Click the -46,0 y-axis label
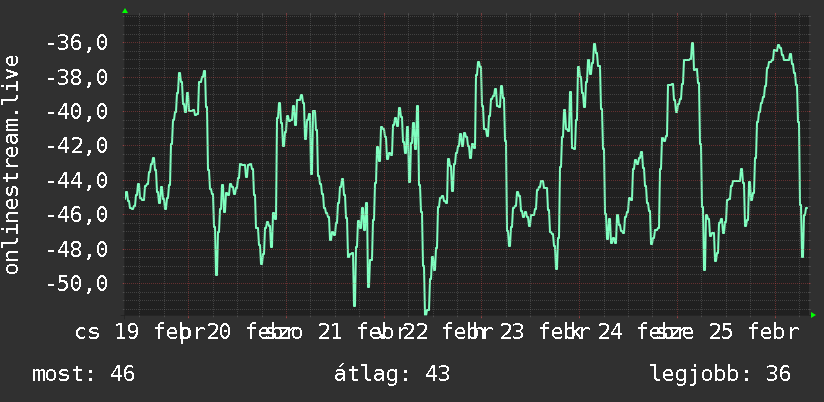Screen dimensions: 824x402 (x=77, y=215)
